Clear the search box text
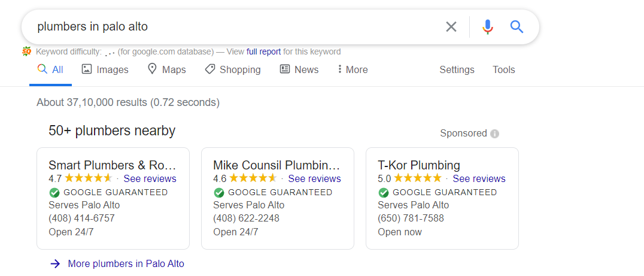 (x=451, y=26)
